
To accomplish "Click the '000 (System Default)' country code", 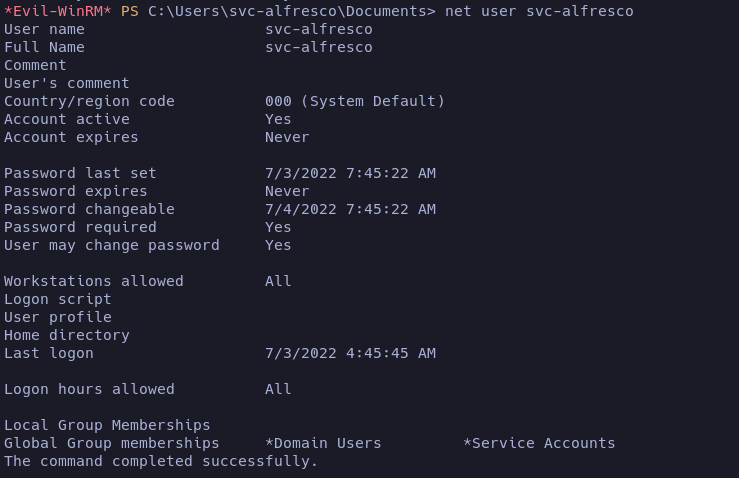I will coord(354,101).
